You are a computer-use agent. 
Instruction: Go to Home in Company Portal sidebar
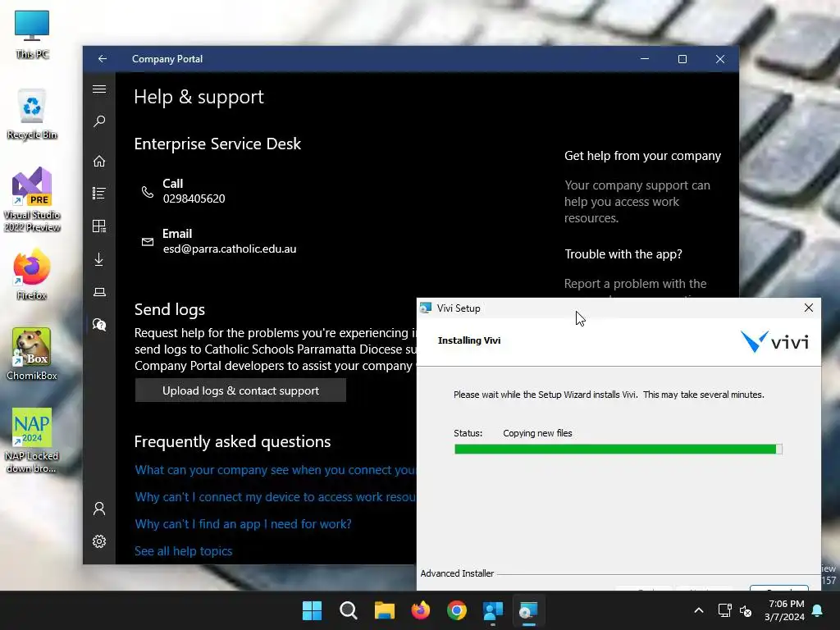point(99,161)
